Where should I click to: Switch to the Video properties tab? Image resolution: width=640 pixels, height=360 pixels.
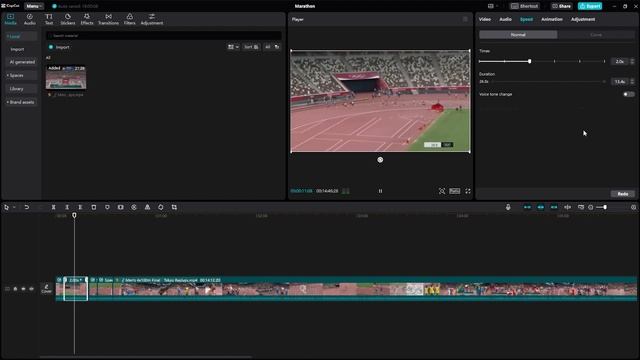click(484, 19)
